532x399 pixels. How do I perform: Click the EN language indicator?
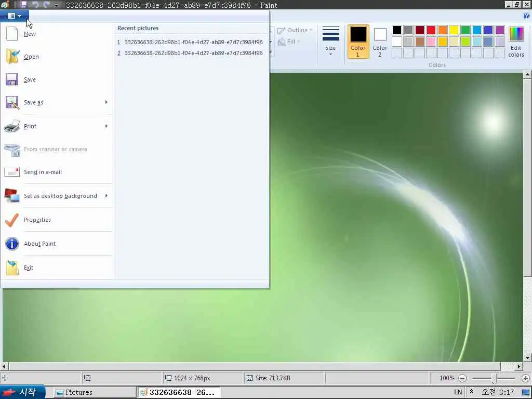point(458,392)
